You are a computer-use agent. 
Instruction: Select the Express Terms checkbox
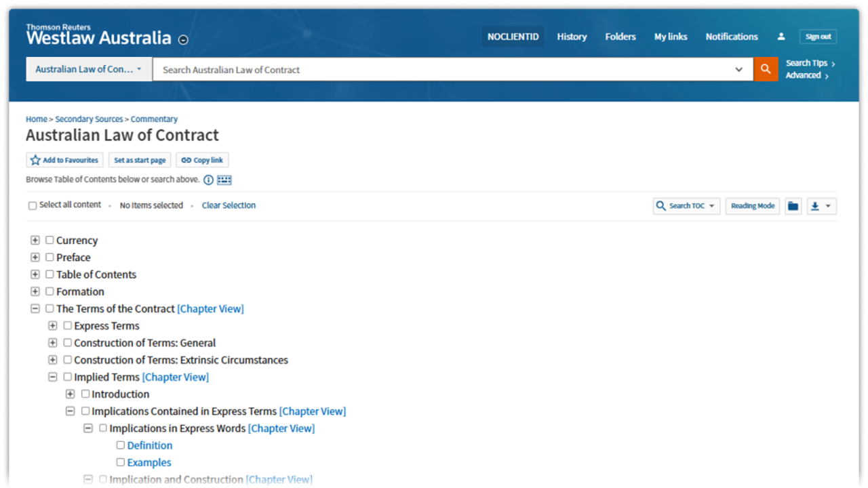point(67,325)
